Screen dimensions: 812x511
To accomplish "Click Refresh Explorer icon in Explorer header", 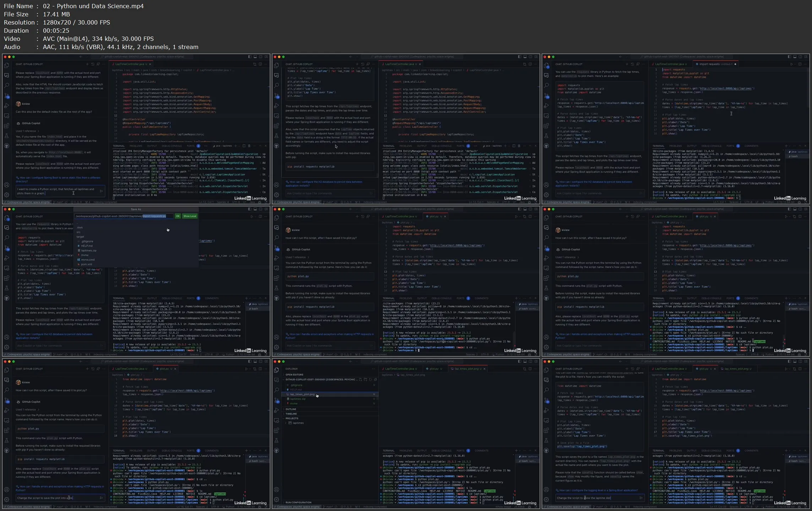I will coord(370,380).
